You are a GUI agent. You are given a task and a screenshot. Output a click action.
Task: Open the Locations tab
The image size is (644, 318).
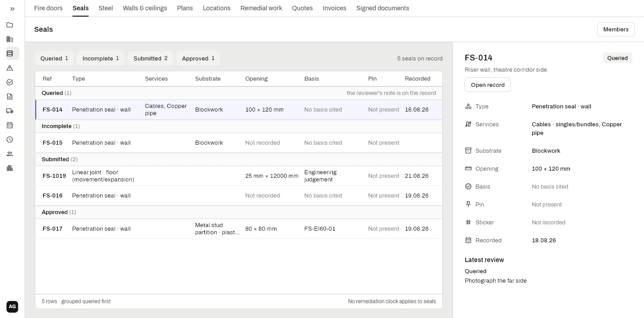coord(216,8)
